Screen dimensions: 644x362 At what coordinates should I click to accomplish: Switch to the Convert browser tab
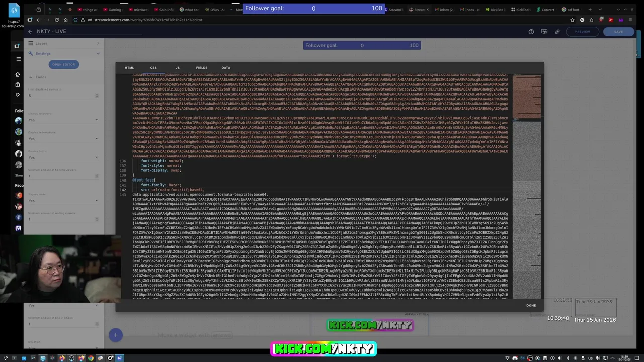[545, 9]
